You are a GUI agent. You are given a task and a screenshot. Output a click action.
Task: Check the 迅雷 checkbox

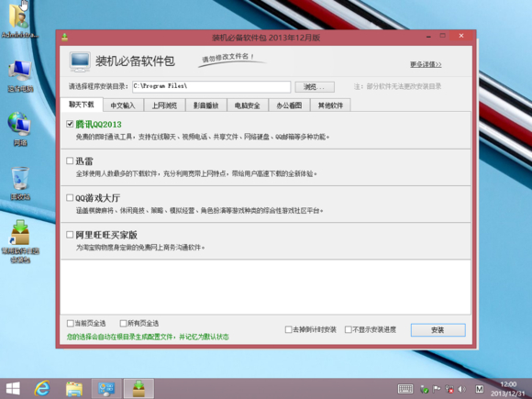click(x=70, y=161)
